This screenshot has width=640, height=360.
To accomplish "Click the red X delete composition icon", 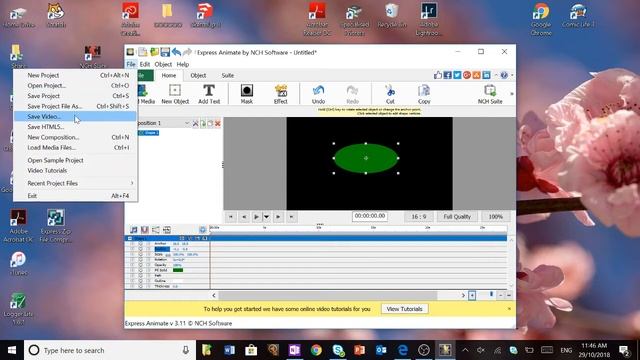I will 218,123.
